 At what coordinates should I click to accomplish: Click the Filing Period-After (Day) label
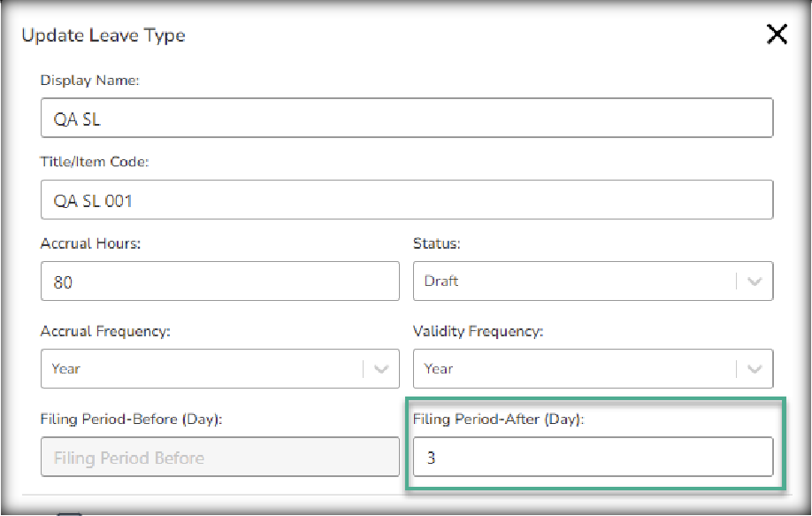(x=499, y=419)
